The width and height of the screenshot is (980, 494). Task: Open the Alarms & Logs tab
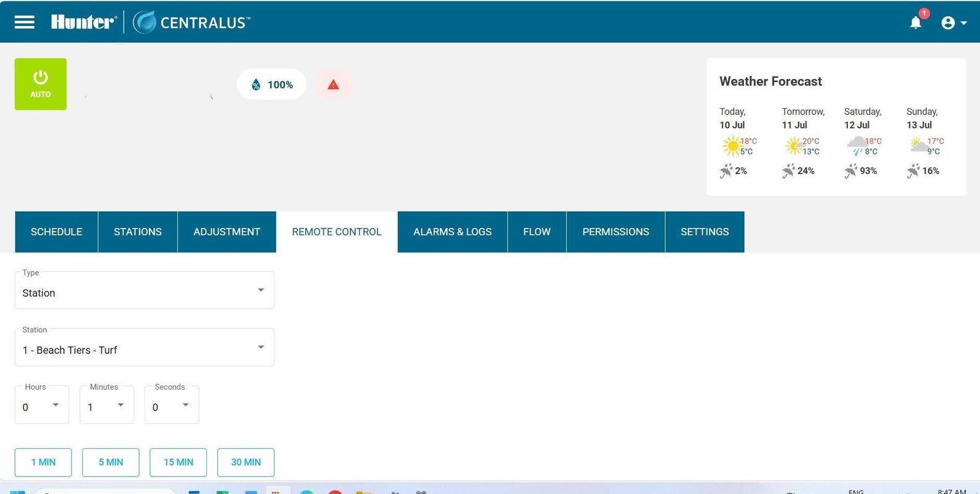452,232
